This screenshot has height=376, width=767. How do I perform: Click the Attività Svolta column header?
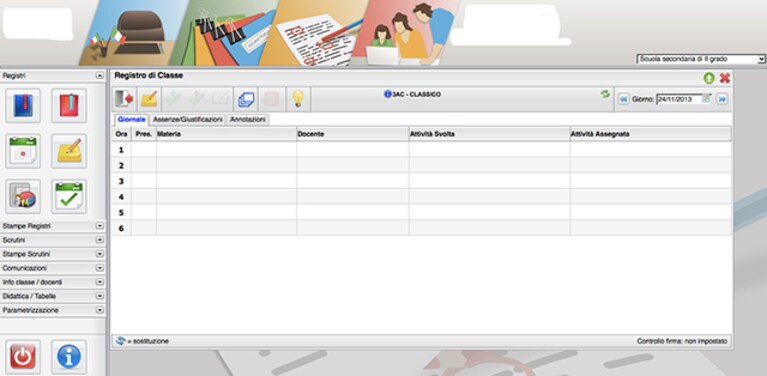point(489,134)
